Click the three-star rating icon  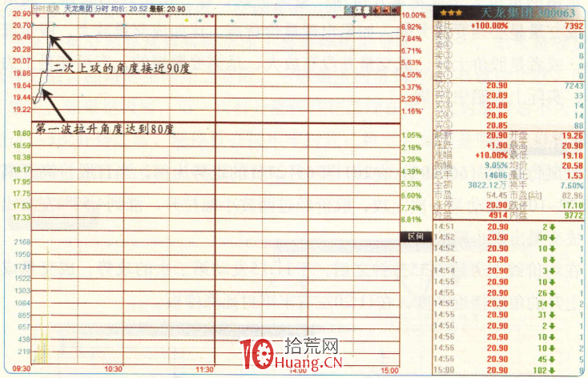451,13
